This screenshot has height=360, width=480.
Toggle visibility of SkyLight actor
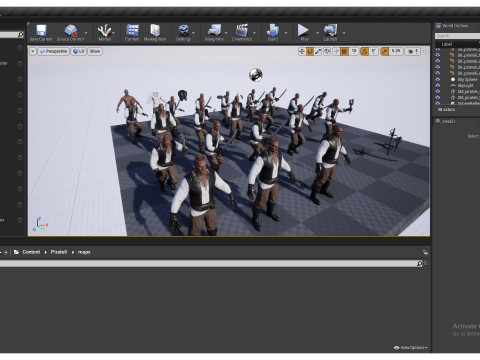click(x=438, y=86)
